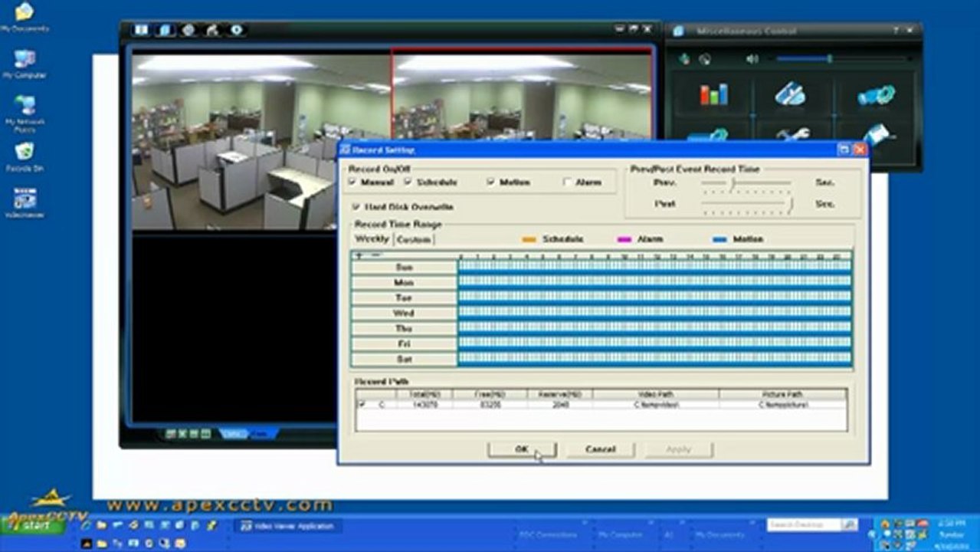Click the Fri schedule timeline row
Screen dimensions: 980x552
pyautogui.click(x=654, y=343)
